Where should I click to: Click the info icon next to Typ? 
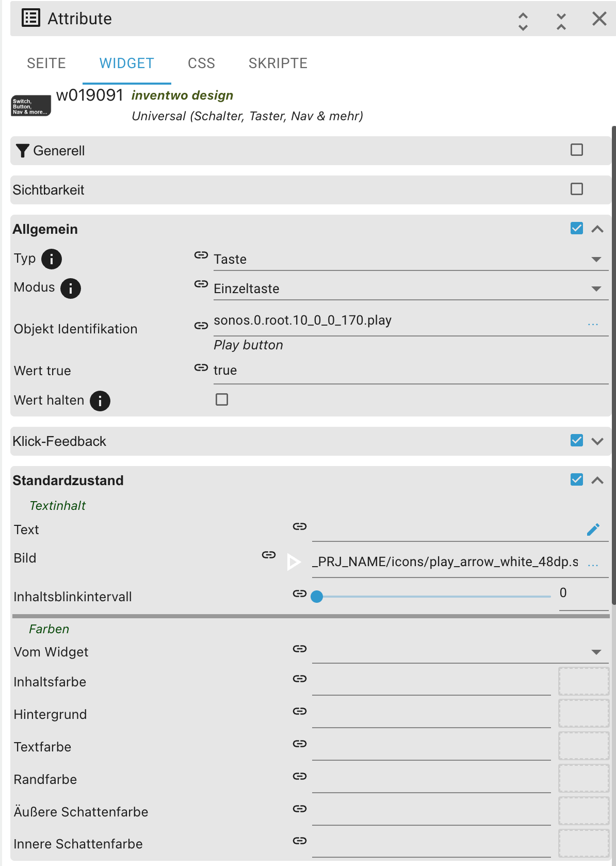[52, 259]
